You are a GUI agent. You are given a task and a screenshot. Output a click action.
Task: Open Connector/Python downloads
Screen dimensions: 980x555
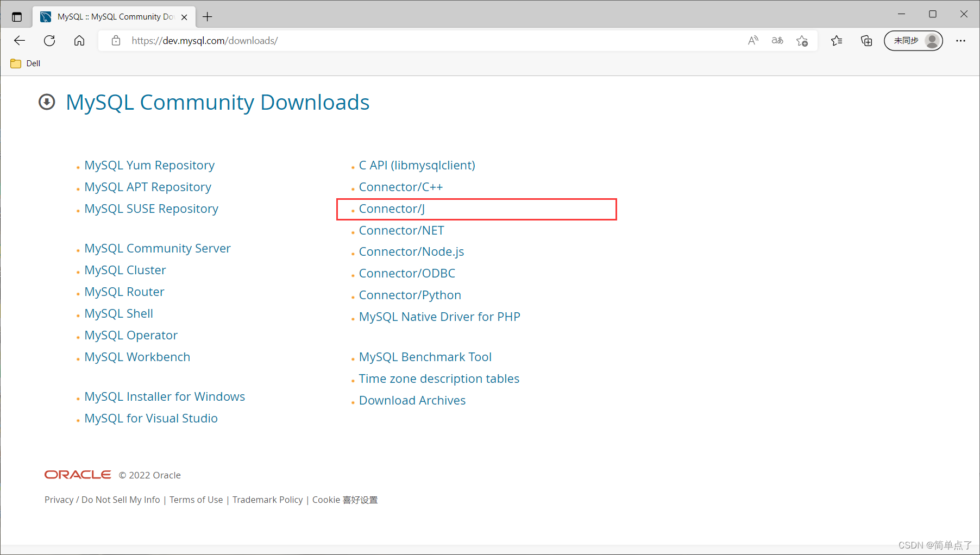[x=410, y=295]
